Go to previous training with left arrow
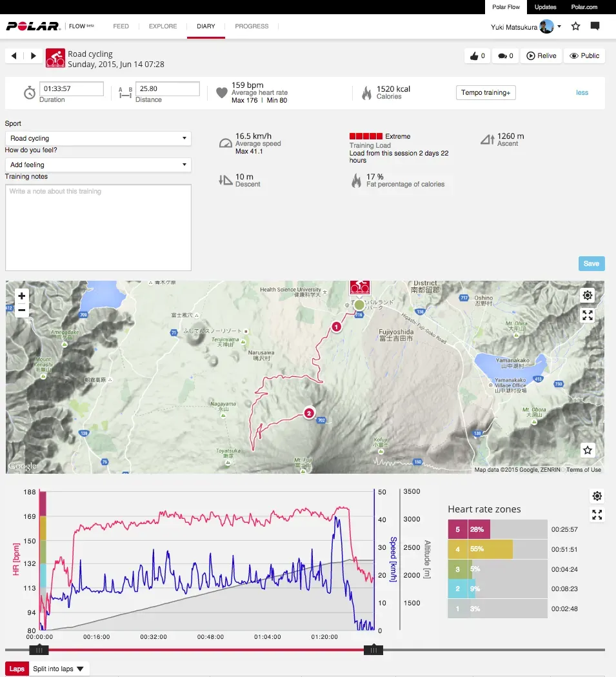This screenshot has height=677, width=616. [14, 56]
